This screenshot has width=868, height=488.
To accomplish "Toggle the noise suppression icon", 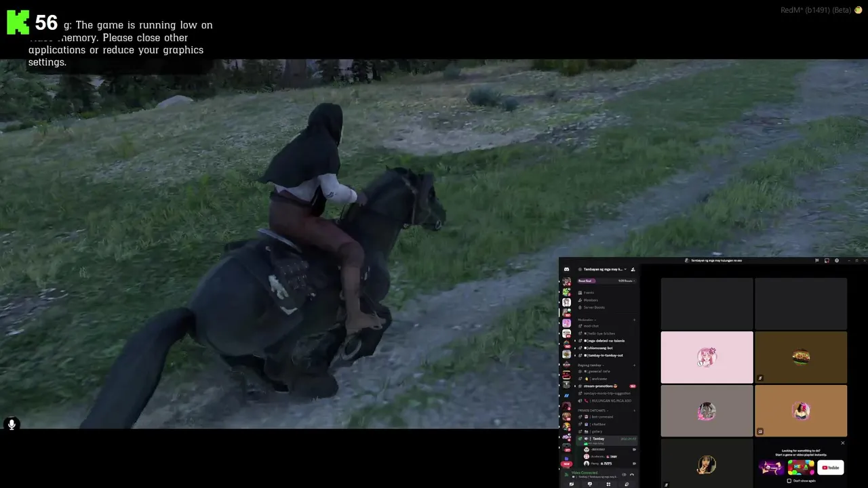I will pyautogui.click(x=624, y=474).
